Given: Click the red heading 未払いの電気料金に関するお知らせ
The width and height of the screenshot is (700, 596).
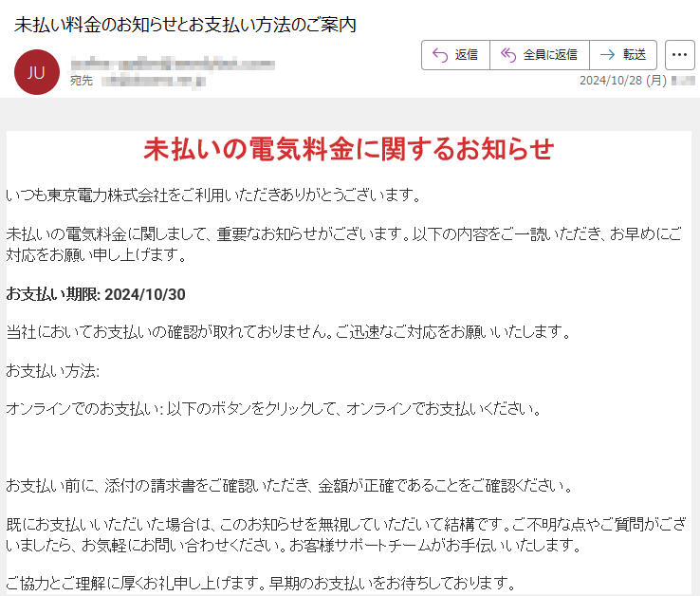Looking at the screenshot, I should pyautogui.click(x=349, y=149).
